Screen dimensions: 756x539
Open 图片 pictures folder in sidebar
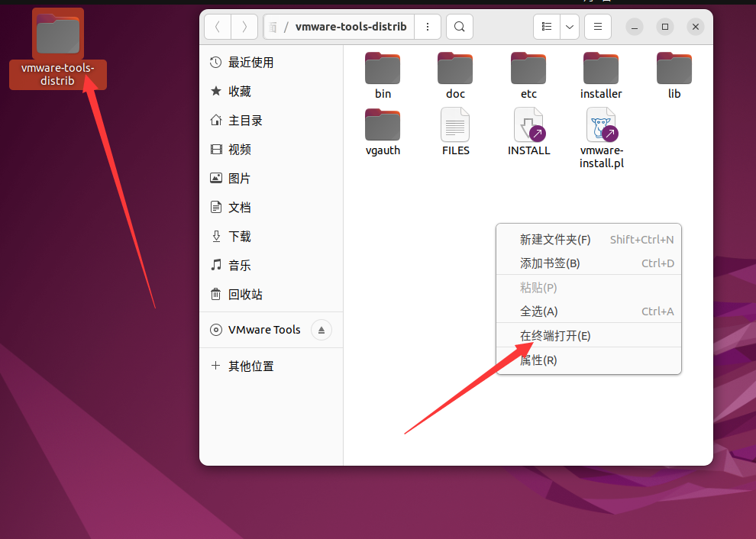(271, 179)
